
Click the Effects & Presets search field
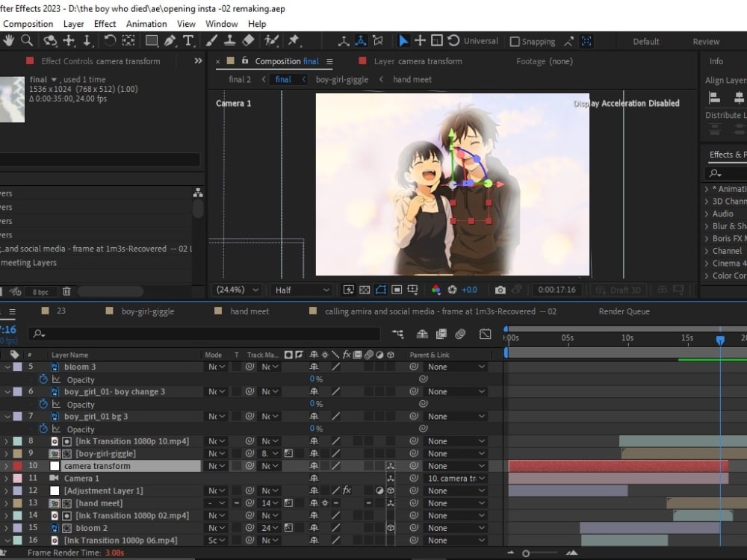pyautogui.click(x=725, y=173)
